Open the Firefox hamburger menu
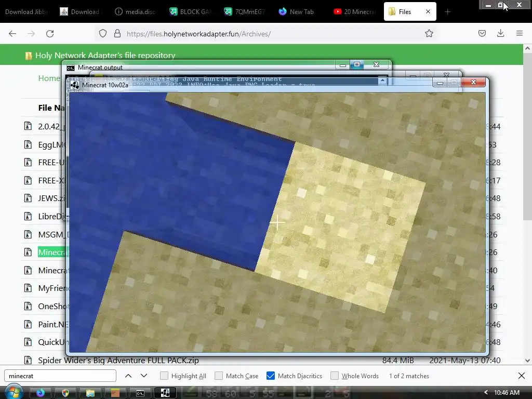The image size is (532, 399). tap(519, 33)
